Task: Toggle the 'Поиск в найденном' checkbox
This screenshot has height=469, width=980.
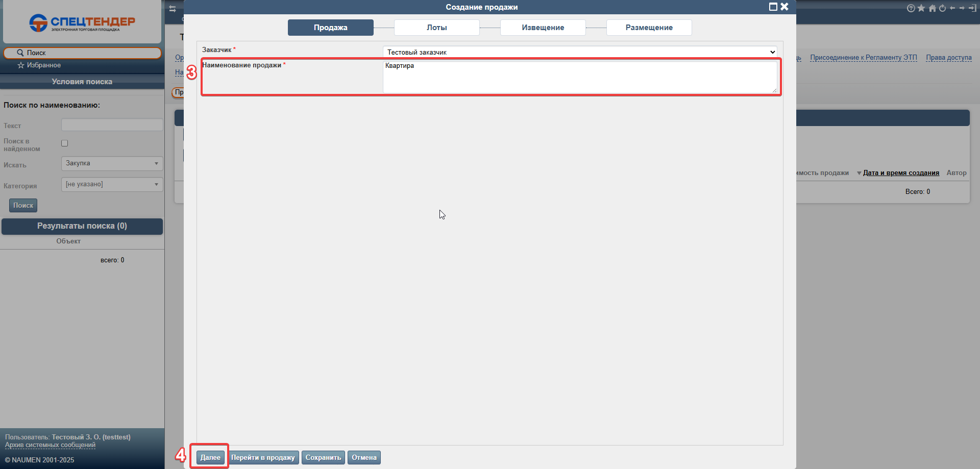Action: (65, 143)
